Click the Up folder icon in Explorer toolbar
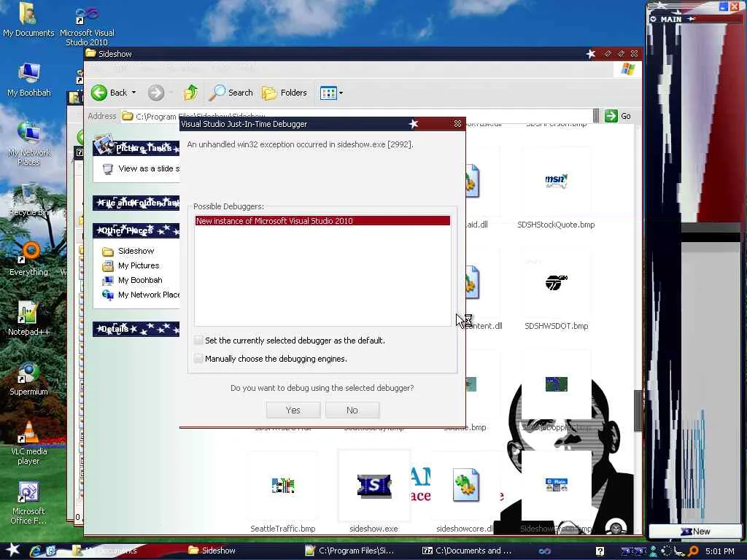 (191, 93)
